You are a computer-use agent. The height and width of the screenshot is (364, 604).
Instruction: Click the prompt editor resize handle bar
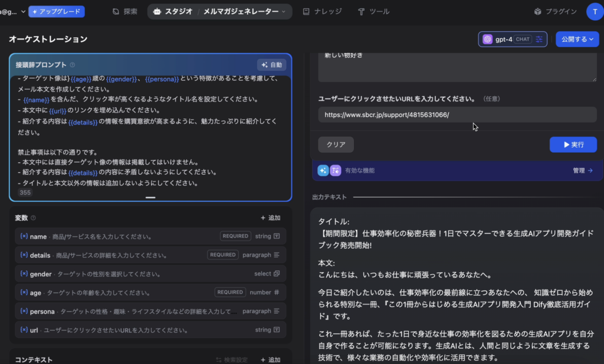click(x=150, y=198)
